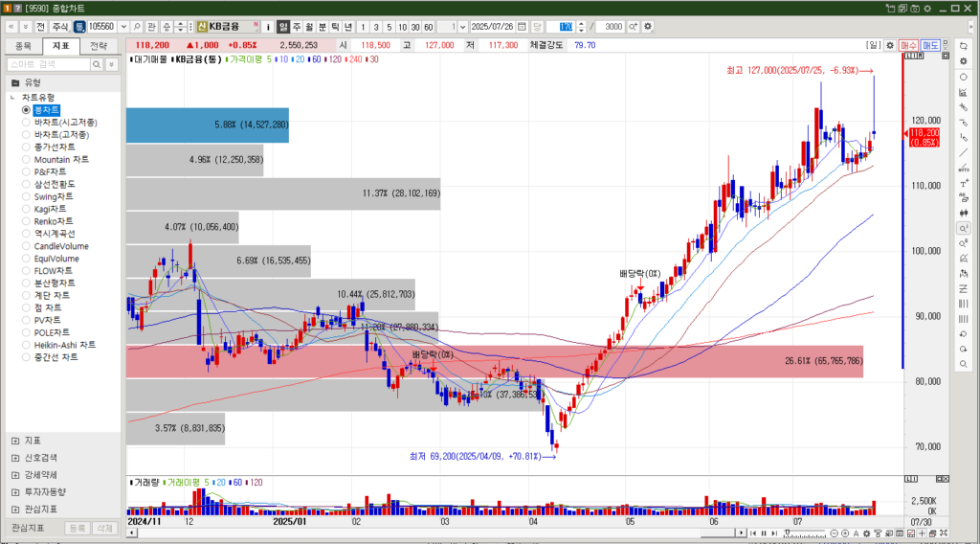Viewport: 980px width, 544px height.
Task: Select the AUTO trend line tool
Action: click(963, 168)
